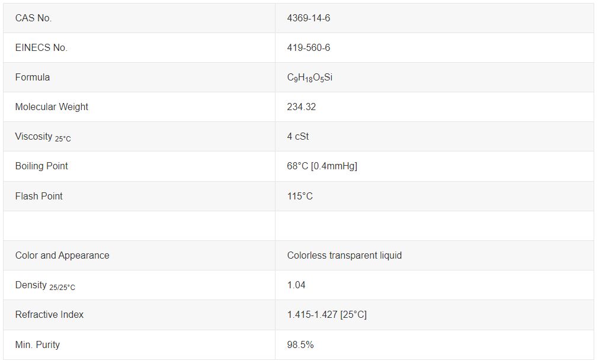Select the 98.5% minimum purity value

300,344
